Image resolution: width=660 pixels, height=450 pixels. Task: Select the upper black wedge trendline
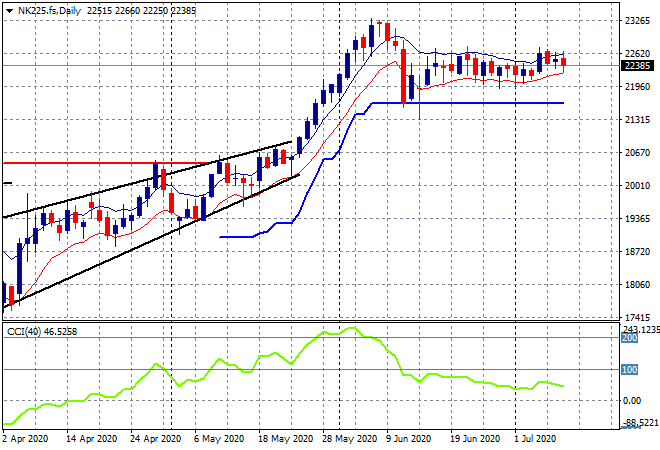click(x=150, y=181)
